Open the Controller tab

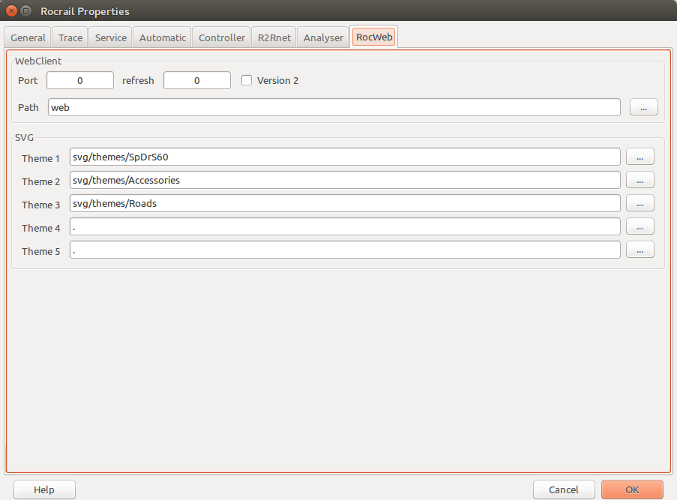pos(221,38)
